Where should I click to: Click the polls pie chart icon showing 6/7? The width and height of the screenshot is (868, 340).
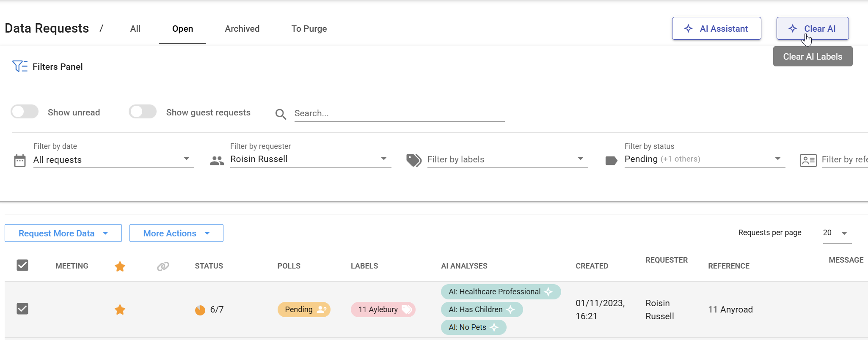point(200,310)
